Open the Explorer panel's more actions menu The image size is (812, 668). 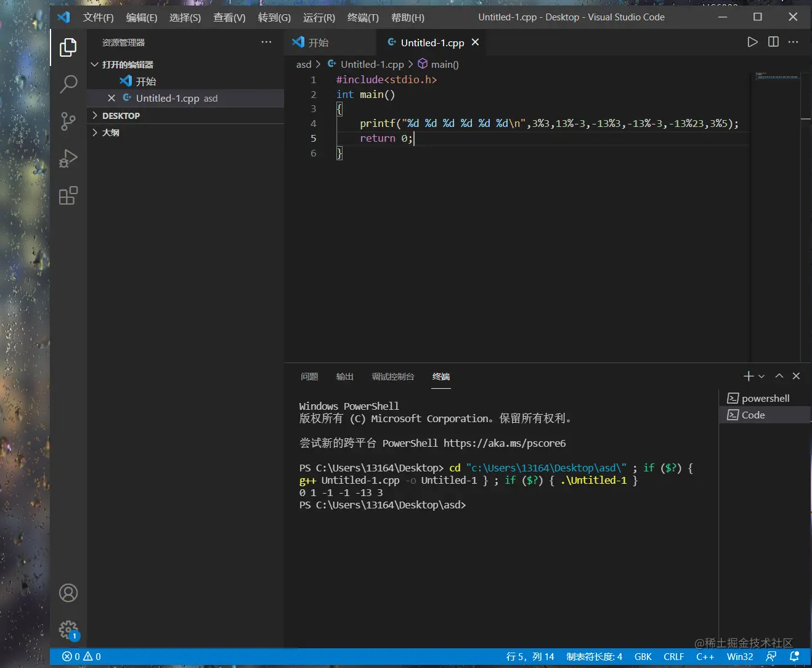266,42
